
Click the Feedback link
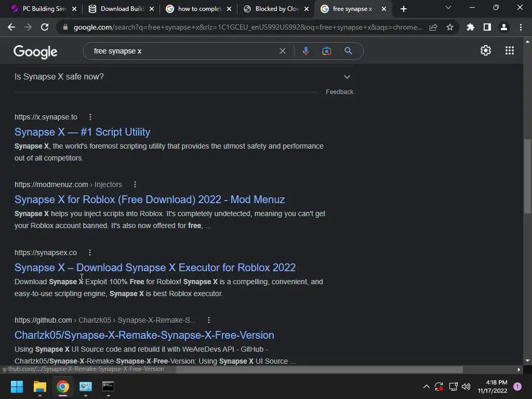click(x=339, y=92)
